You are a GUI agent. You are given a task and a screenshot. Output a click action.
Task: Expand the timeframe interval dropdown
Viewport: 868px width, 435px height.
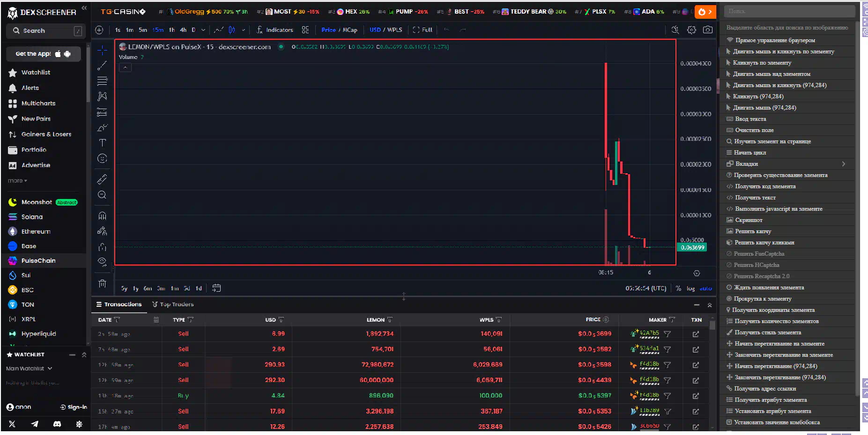[x=203, y=30]
